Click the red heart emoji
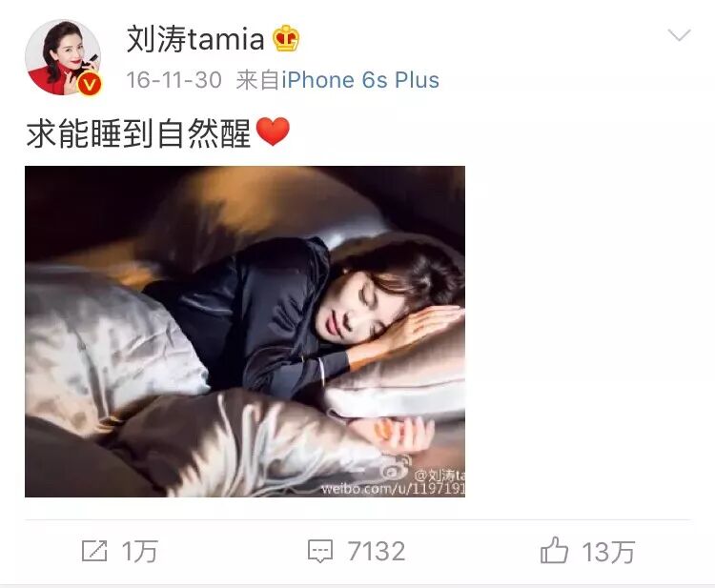The width and height of the screenshot is (715, 588). tap(273, 132)
